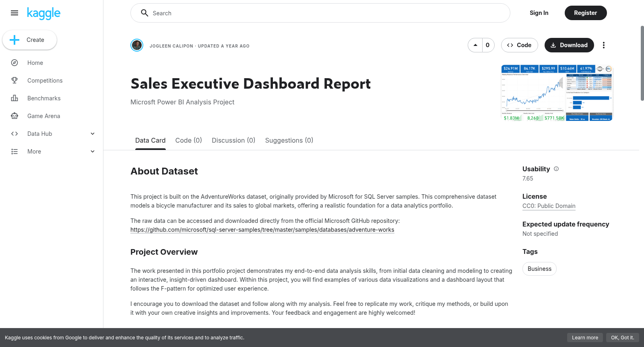Click the More list icon
This screenshot has width=644, height=347.
(x=14, y=152)
